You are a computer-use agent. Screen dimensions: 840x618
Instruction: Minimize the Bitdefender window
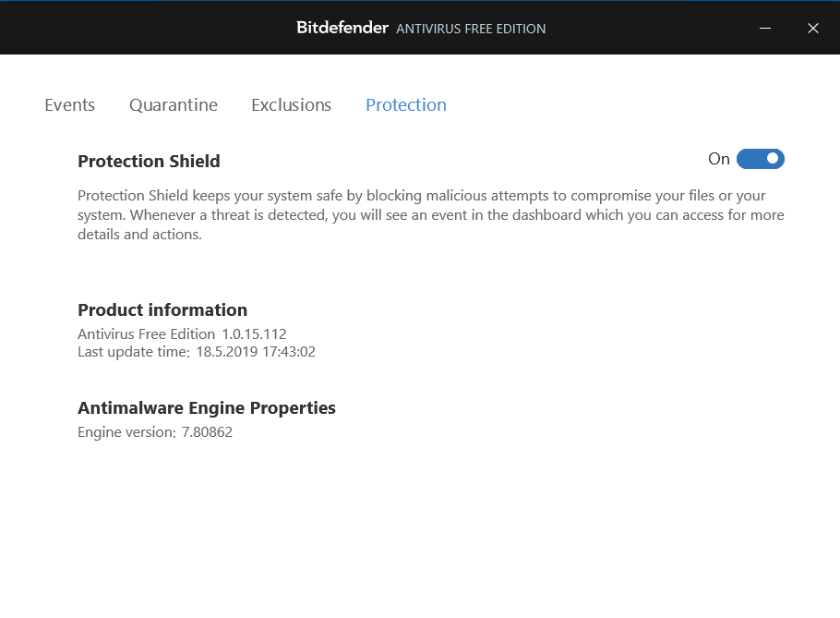tap(765, 29)
